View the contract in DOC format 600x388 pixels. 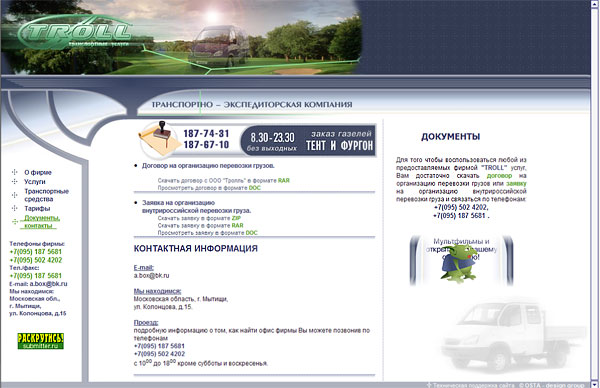pos(254,188)
